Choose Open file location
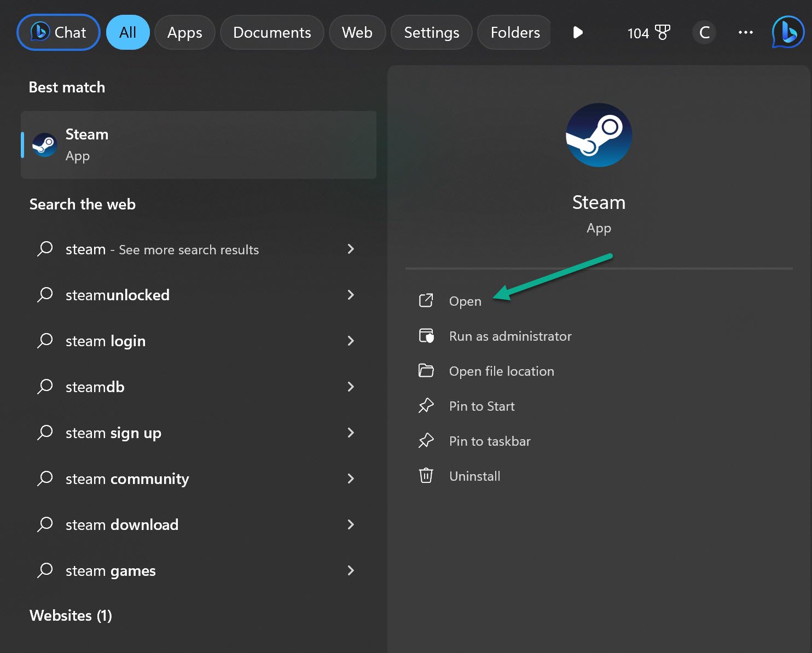 501,371
